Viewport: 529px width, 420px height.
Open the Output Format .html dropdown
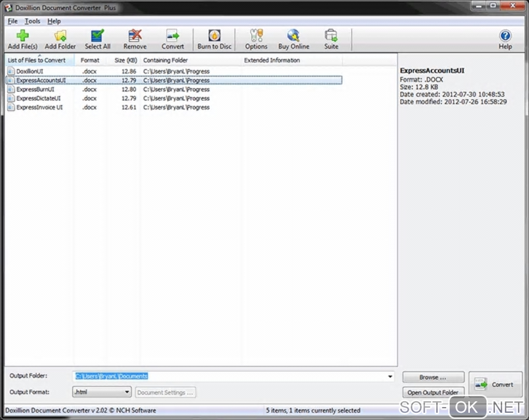pyautogui.click(x=102, y=392)
